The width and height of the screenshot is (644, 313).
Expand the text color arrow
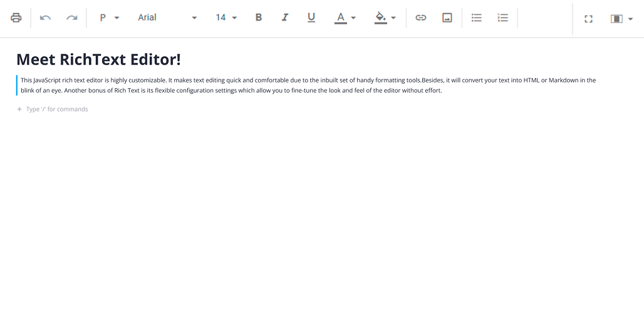point(353,18)
